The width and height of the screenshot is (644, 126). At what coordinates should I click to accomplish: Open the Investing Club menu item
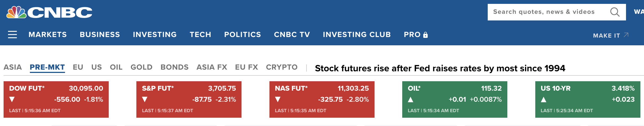tap(357, 35)
